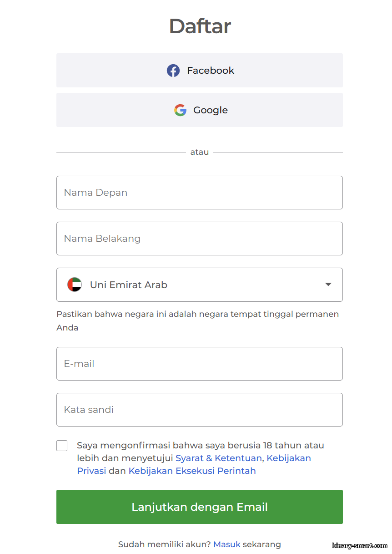The image size is (392, 554).
Task: Open the Syarat & Ketentuan link
Action: click(x=219, y=458)
